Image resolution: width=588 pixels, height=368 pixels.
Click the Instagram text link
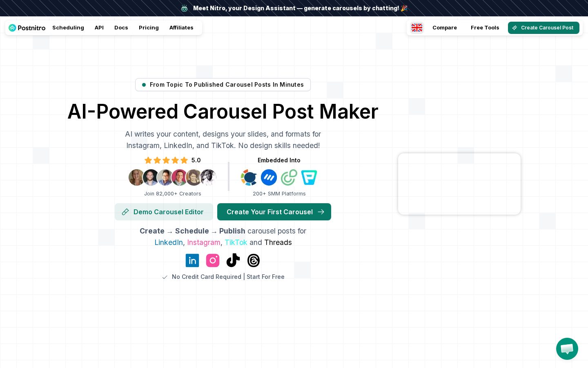click(x=204, y=242)
